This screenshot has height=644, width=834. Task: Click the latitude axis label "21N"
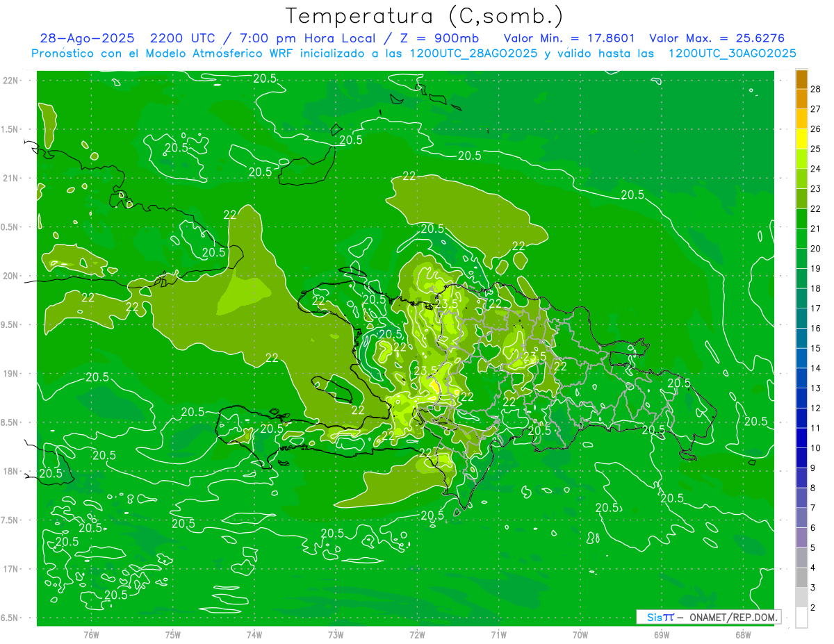pos(10,178)
